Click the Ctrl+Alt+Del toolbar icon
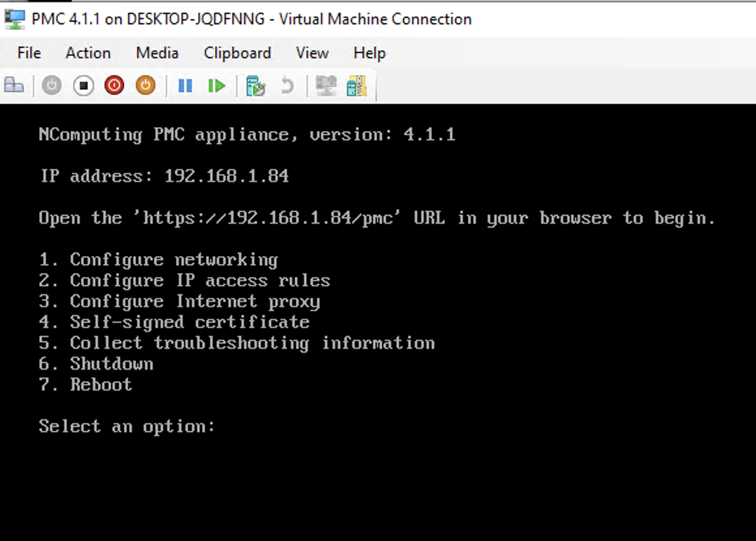The image size is (756, 541). pos(14,86)
